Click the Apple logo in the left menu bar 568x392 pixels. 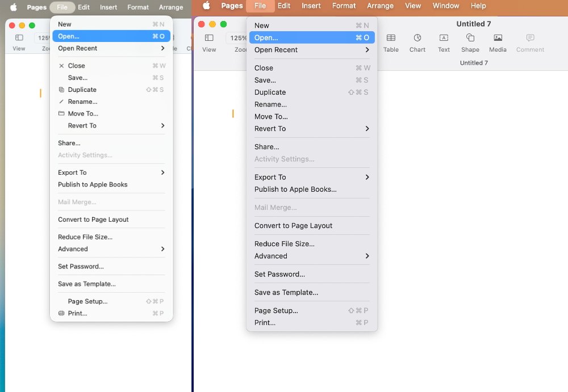point(14,7)
